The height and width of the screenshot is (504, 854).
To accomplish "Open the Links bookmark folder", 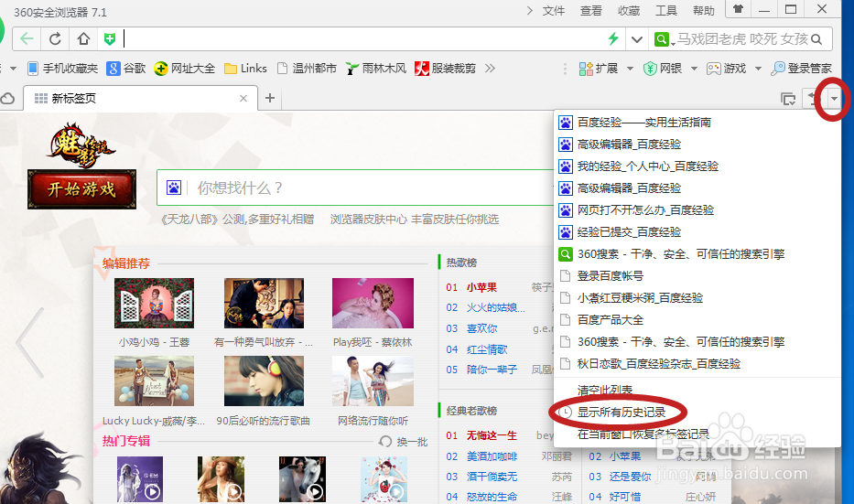I will pos(245,68).
